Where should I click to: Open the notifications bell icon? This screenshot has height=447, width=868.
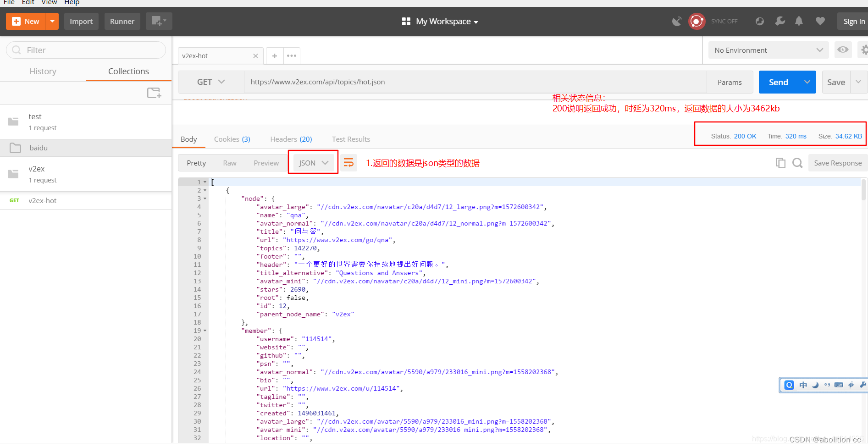pos(799,21)
